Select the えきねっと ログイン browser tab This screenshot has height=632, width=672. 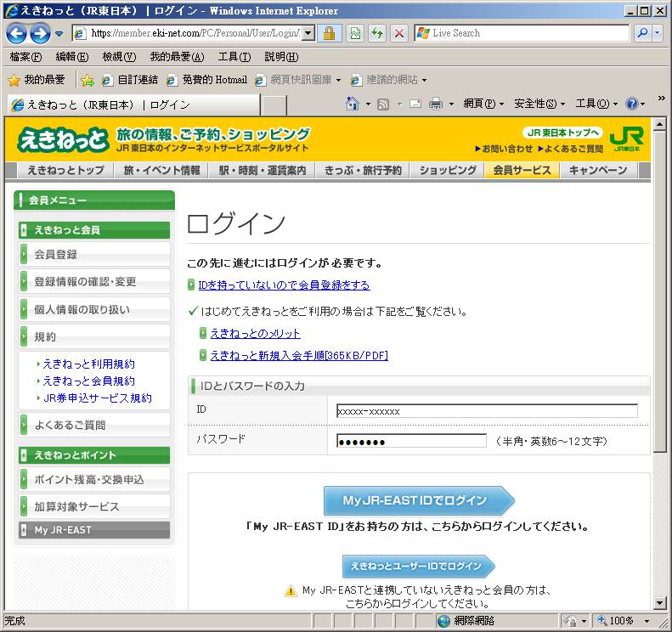pyautogui.click(x=133, y=105)
